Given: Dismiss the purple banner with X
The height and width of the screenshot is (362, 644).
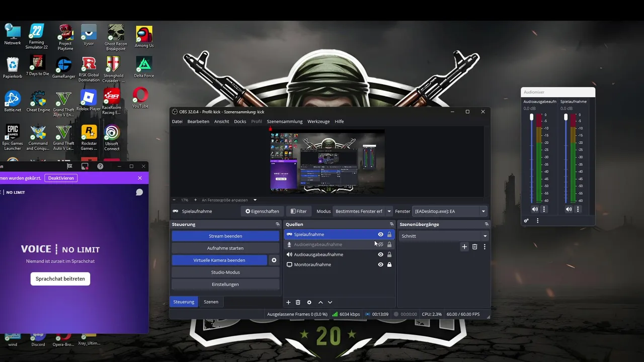Looking at the screenshot, I should (140, 178).
